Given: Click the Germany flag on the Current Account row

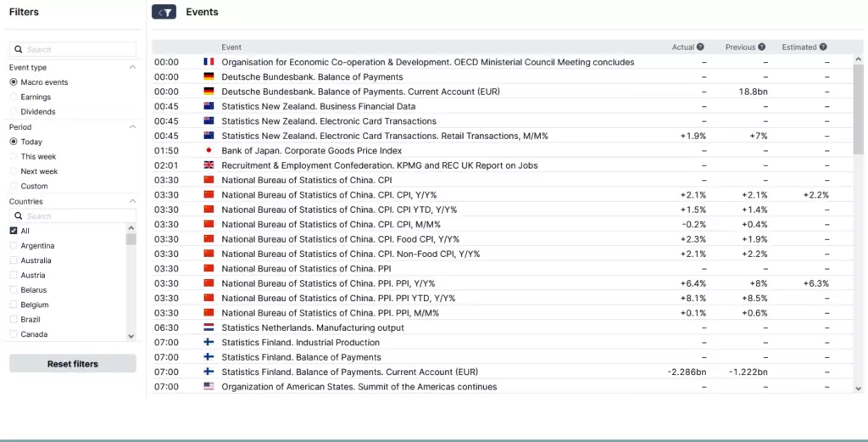Looking at the screenshot, I should 209,92.
